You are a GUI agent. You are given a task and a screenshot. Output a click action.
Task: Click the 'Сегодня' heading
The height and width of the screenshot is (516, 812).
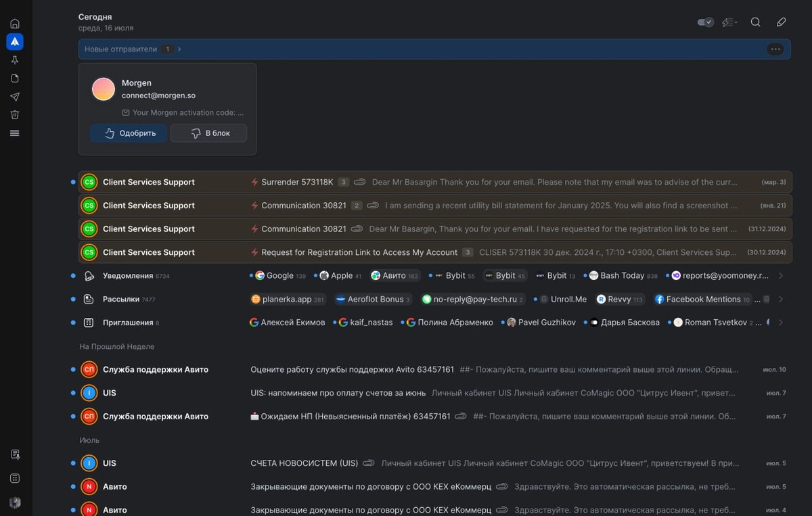click(x=95, y=17)
